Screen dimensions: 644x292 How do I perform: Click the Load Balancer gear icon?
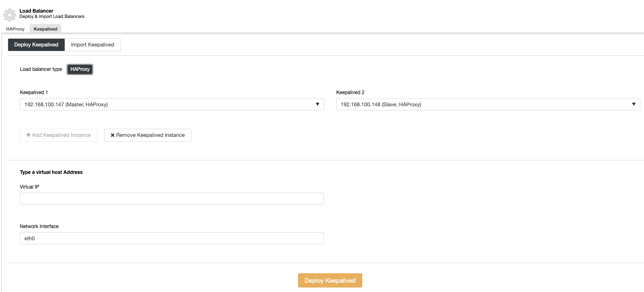(x=10, y=15)
